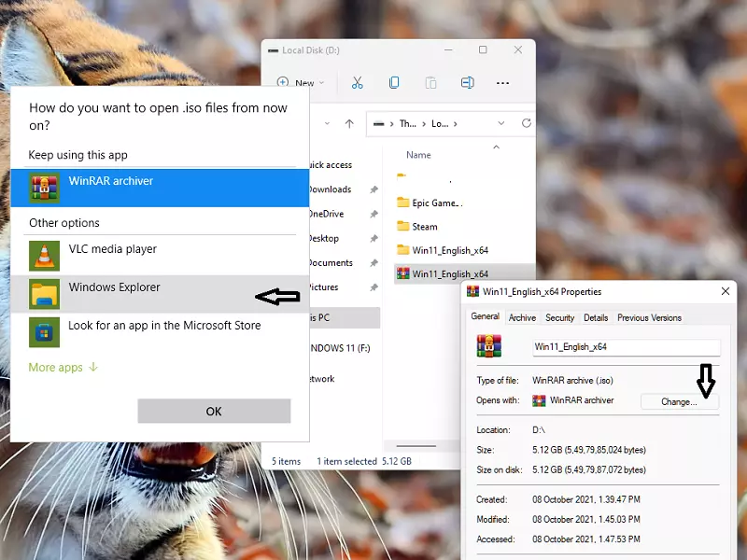Select WinRAR archiver as the default app

click(110, 181)
